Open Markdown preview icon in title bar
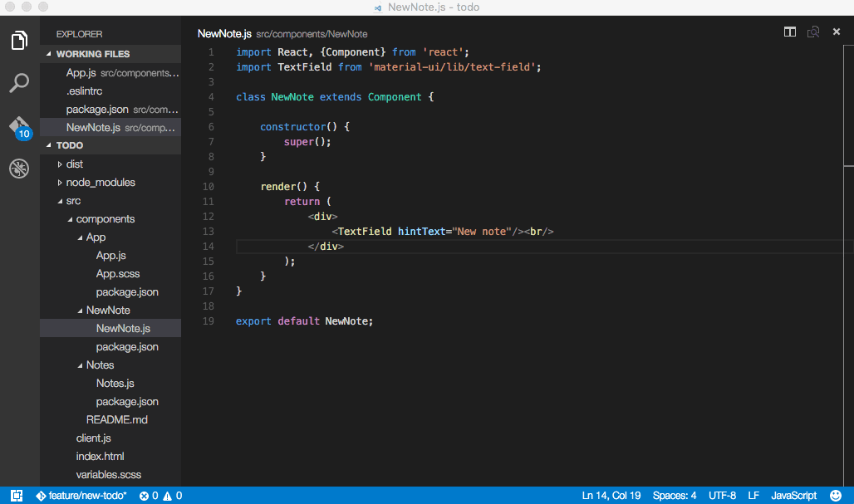This screenshot has height=504, width=854. click(x=812, y=32)
